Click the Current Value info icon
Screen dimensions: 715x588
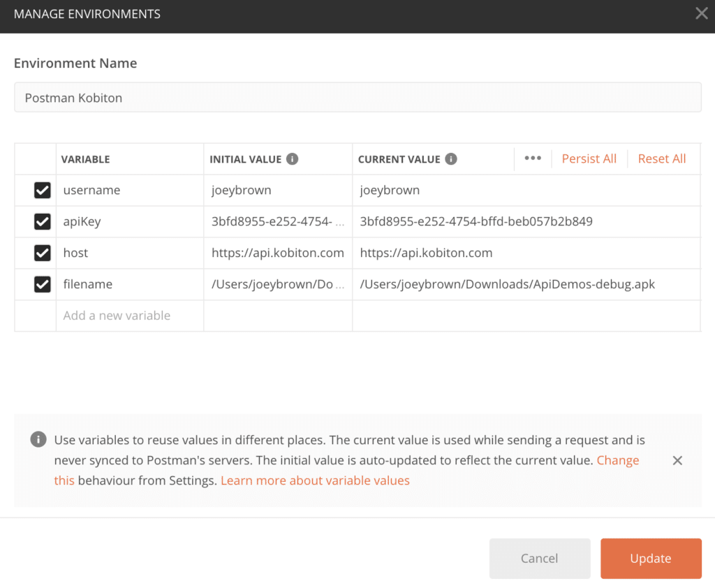(451, 159)
